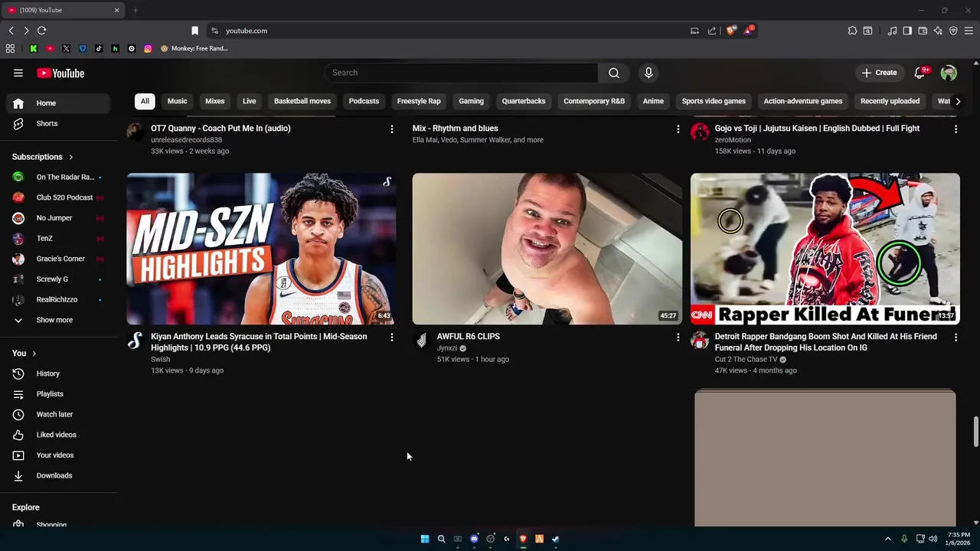The width and height of the screenshot is (980, 551).
Task: Open more options for OT7 Quanny video
Action: tap(392, 129)
